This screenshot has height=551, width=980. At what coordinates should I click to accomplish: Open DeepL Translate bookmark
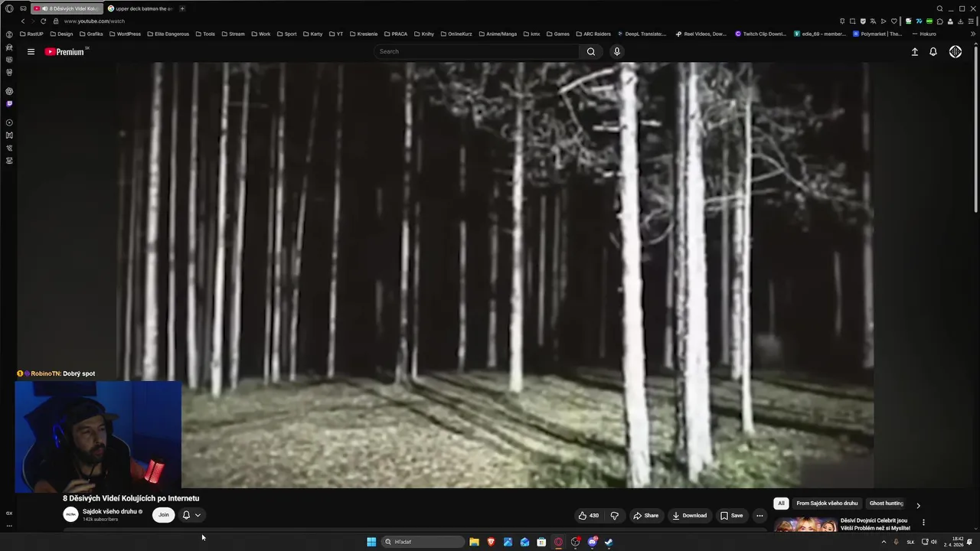tap(642, 34)
